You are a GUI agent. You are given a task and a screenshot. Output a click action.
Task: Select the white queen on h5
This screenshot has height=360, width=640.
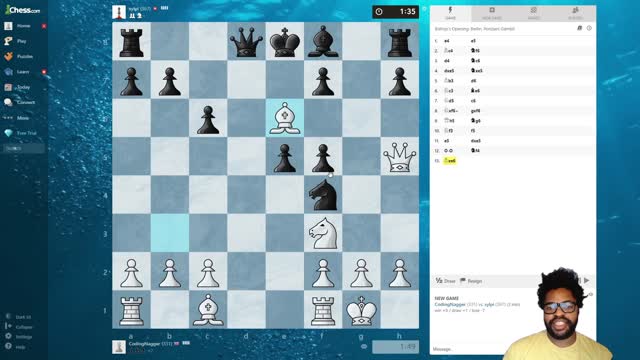pyautogui.click(x=400, y=156)
